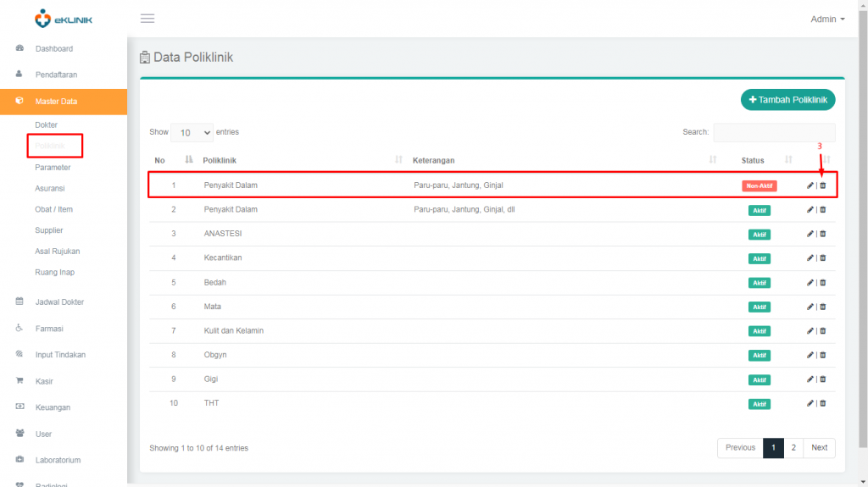Screen dimensions: 868x487
Task: Open Pendaftaran in the sidebar
Action: click(x=56, y=75)
